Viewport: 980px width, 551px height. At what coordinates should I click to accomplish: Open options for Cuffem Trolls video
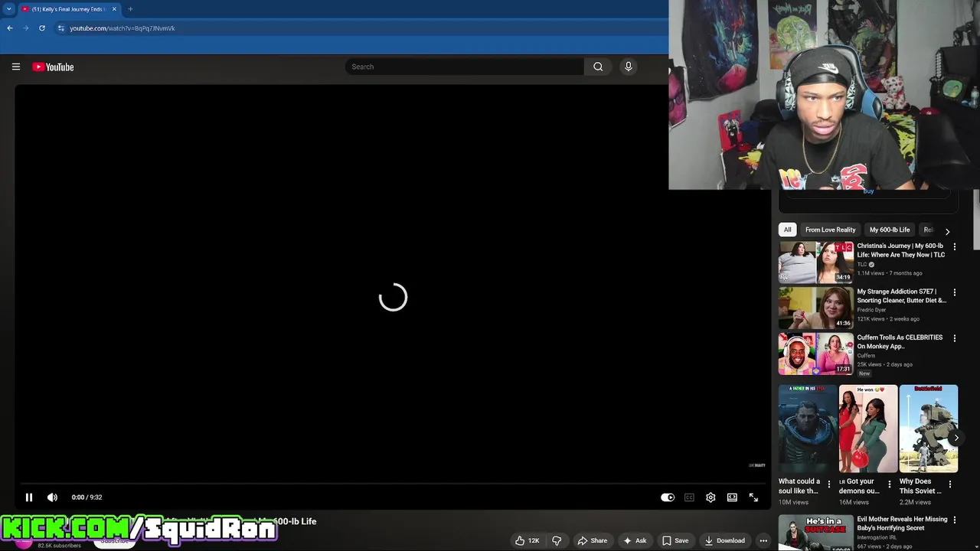point(954,338)
